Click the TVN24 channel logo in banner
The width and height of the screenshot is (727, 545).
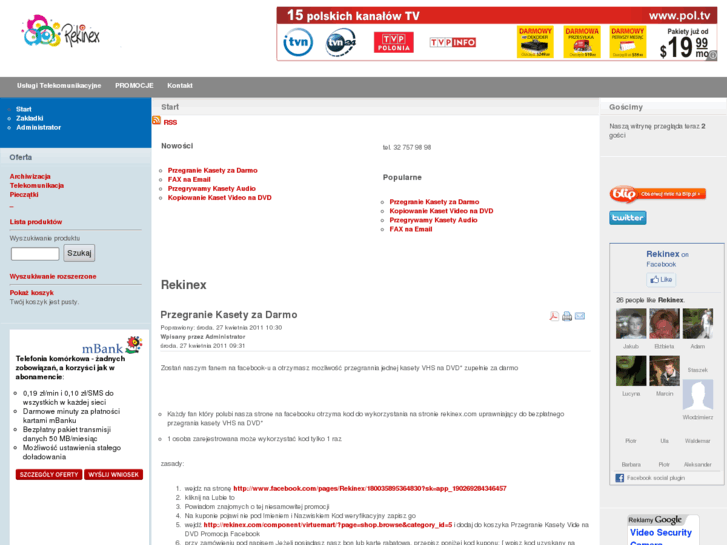[341, 43]
